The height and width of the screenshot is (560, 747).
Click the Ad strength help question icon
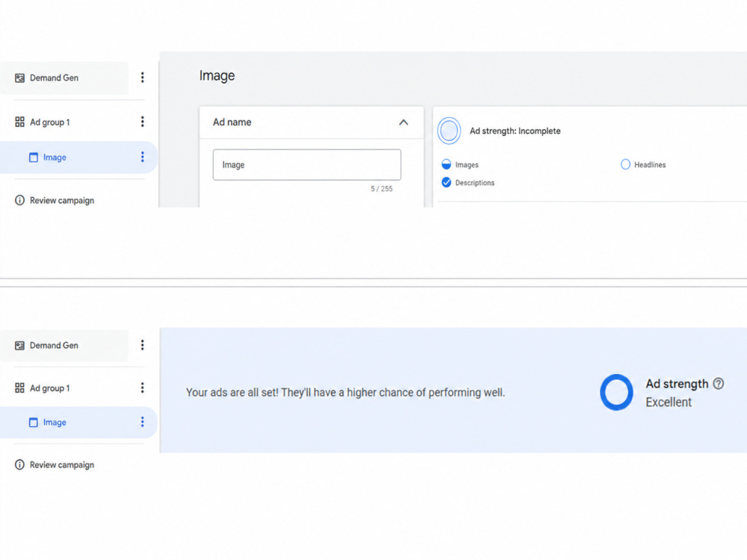[x=719, y=383]
